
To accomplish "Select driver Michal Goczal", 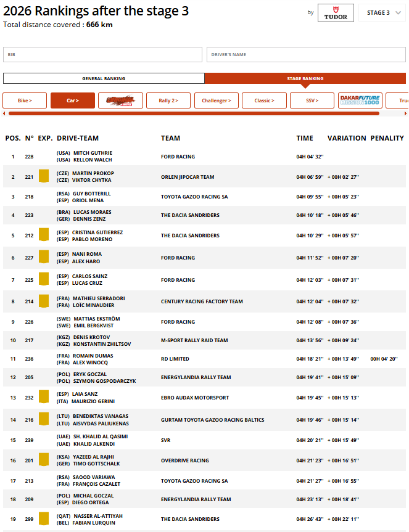I will pos(94,496).
